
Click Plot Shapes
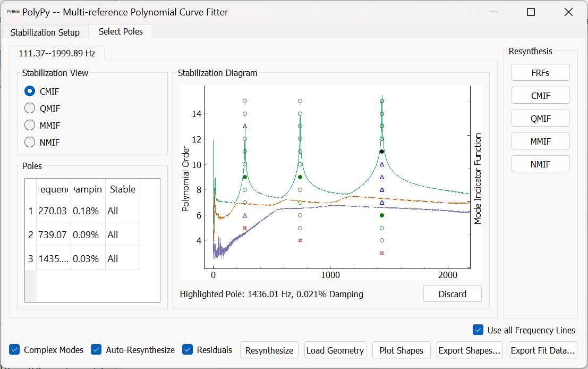[401, 350]
